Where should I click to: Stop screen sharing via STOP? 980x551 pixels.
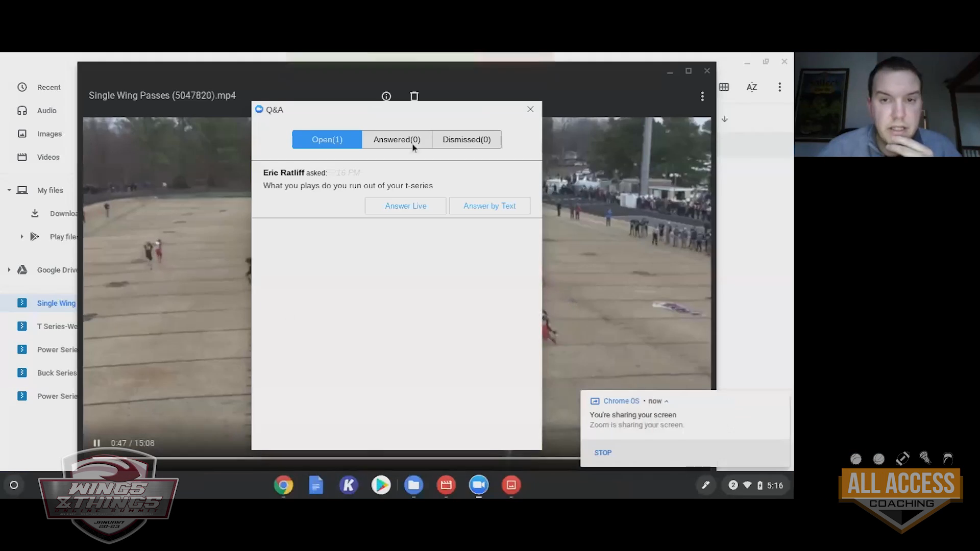click(x=602, y=453)
